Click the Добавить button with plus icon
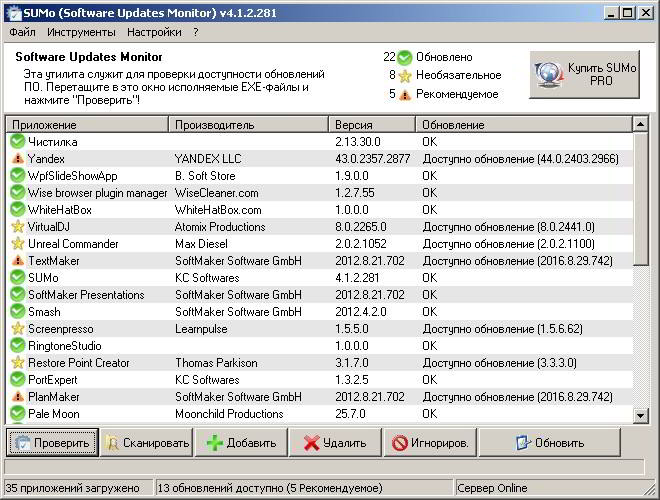Image resolution: width=660 pixels, height=500 pixels. 241,442
